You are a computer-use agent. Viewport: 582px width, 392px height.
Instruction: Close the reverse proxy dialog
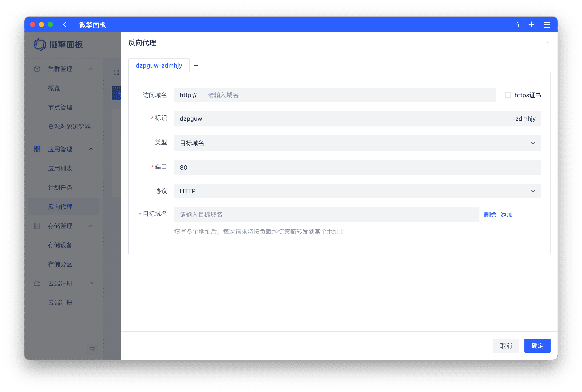[548, 43]
